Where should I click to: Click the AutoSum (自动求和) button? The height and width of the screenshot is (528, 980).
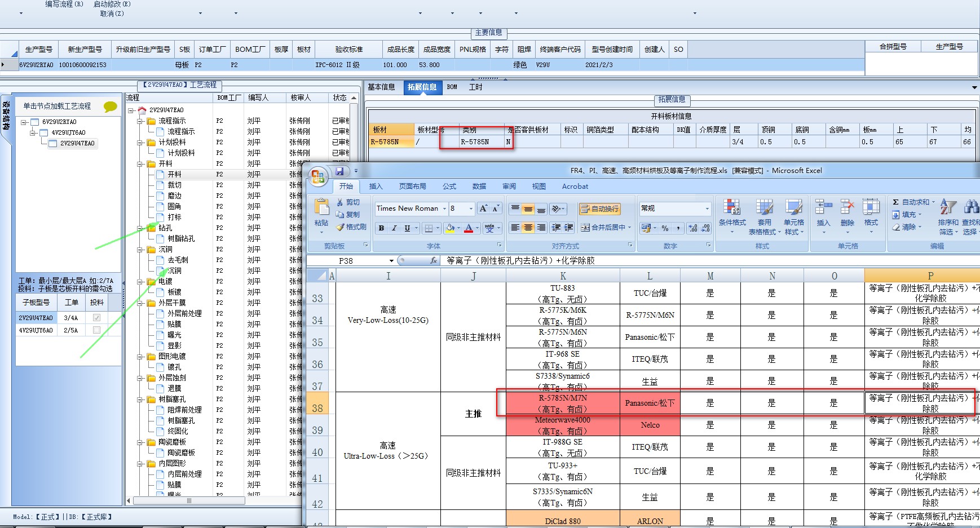(913, 202)
